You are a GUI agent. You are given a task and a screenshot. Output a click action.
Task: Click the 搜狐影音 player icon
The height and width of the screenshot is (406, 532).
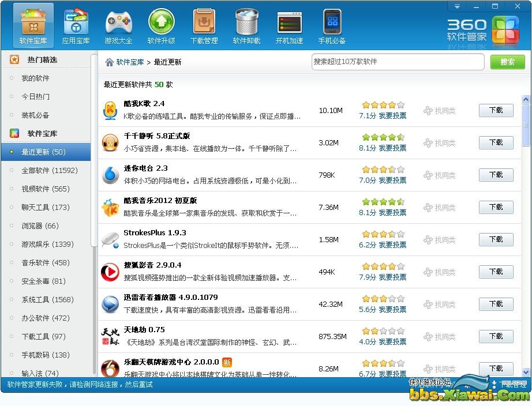point(110,272)
